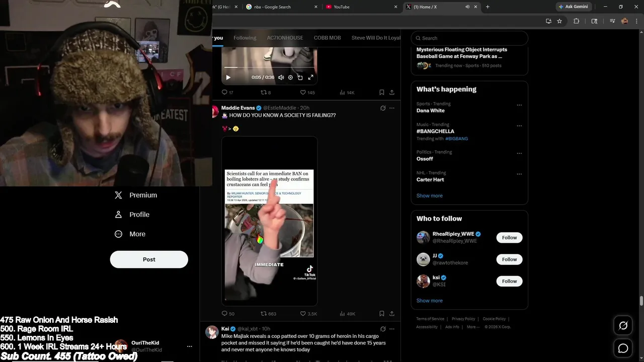Open the Dana White trending topic

click(430, 111)
